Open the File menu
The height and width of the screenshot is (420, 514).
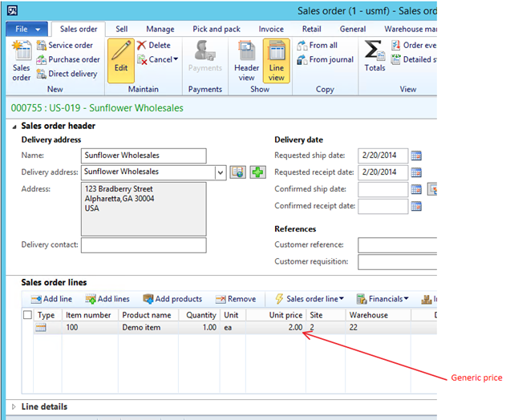(28, 29)
